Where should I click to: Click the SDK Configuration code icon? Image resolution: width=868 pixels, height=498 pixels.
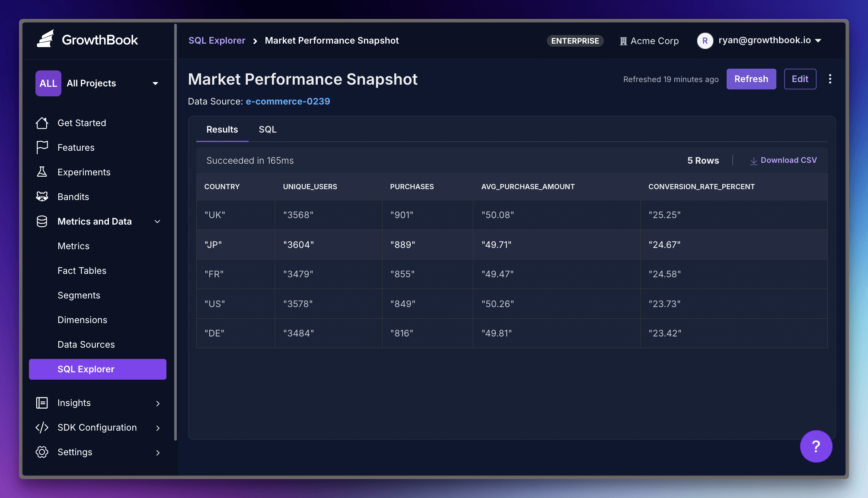pos(42,427)
